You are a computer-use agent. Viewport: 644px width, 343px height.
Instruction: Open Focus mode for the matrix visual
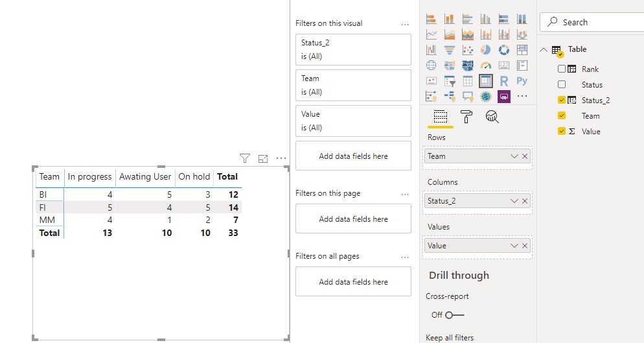[x=263, y=158]
